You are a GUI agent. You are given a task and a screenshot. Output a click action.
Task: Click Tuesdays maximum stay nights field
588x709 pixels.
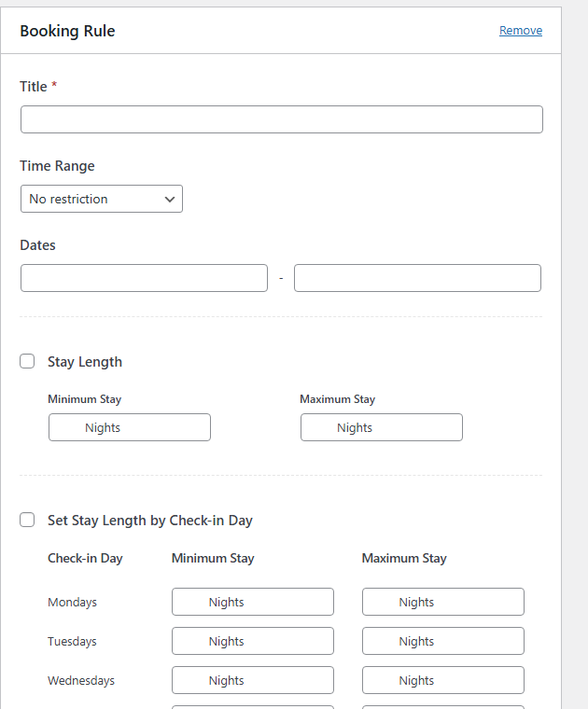point(442,641)
